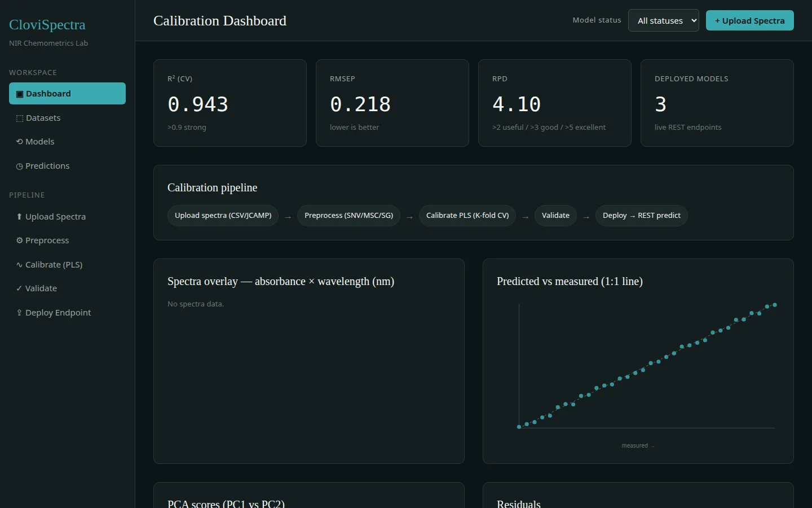Click the 'No spectra data.' message
Viewport: 812px width, 508px height.
click(x=196, y=304)
